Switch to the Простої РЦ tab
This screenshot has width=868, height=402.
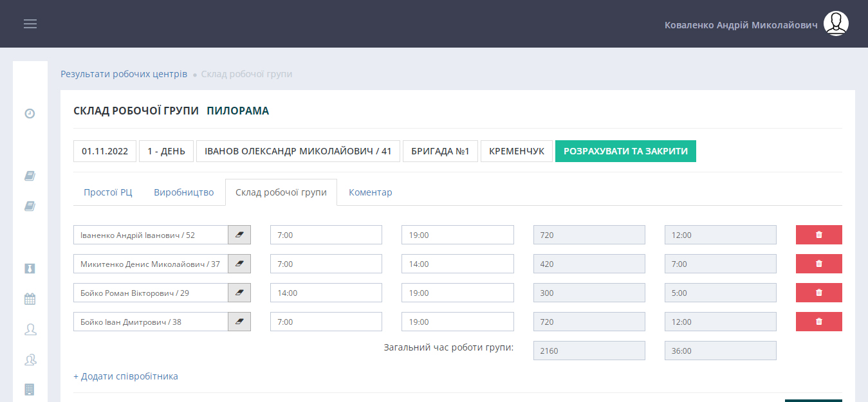[108, 192]
